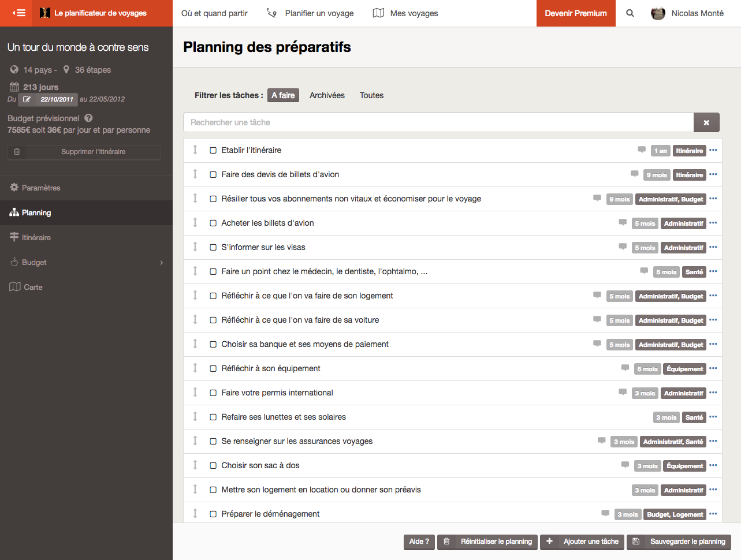Screen dimensions: 741x560
Task: Switch filter to Archivées
Action: (x=327, y=95)
